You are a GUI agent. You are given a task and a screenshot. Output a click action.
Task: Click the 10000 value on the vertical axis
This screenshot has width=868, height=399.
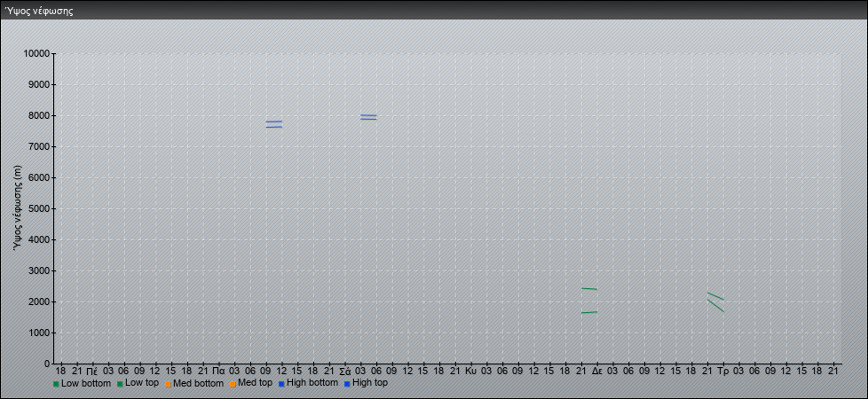(36, 54)
